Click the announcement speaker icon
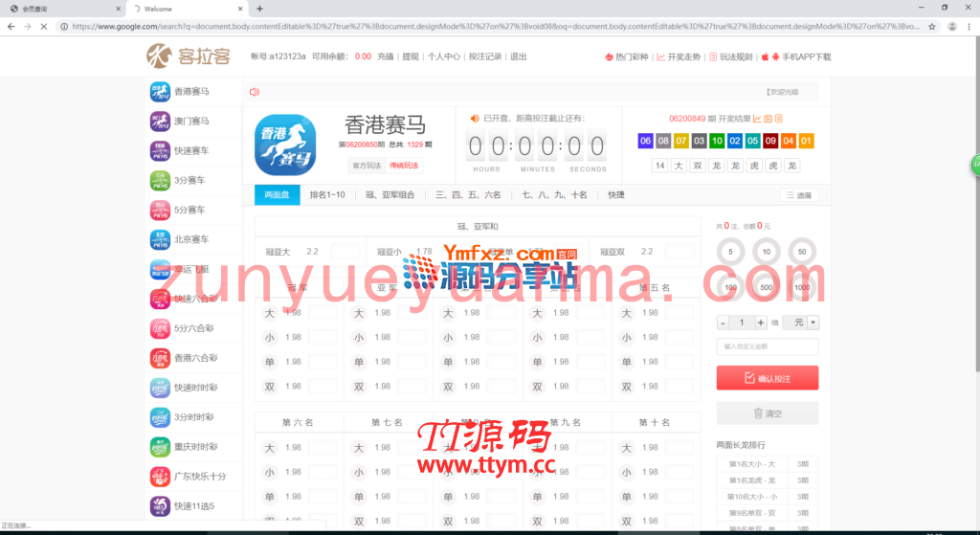 pos(255,92)
